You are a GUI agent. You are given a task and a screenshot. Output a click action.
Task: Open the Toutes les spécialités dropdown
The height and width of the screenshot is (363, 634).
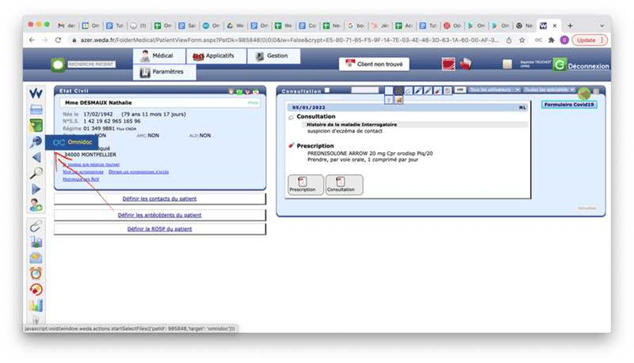(549, 90)
